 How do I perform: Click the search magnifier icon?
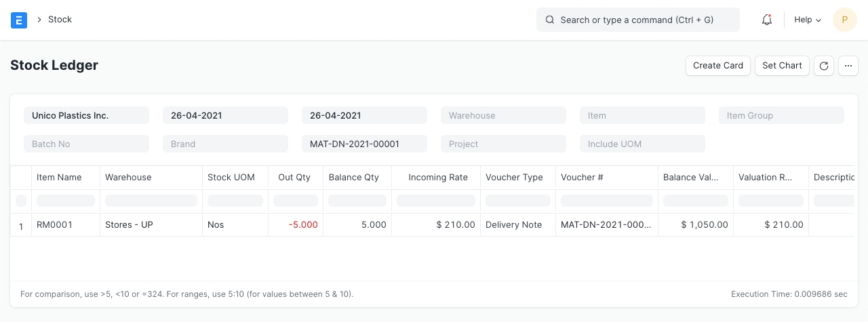click(x=550, y=20)
